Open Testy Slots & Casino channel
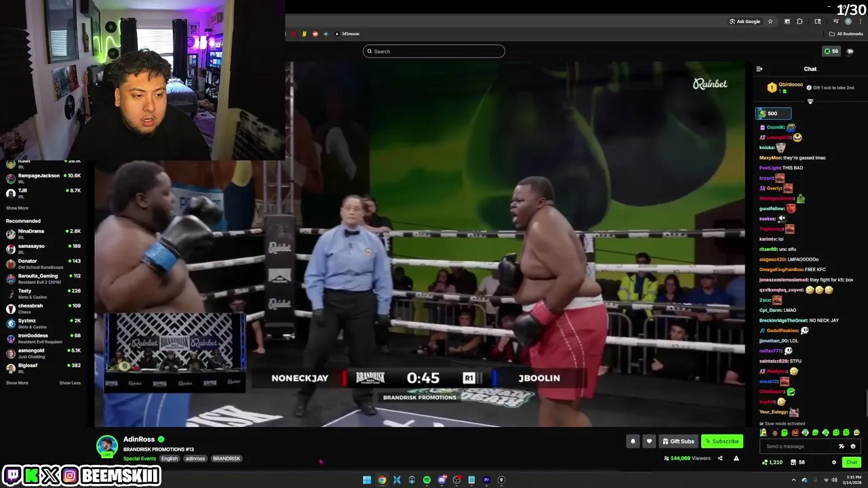The height and width of the screenshot is (488, 868). 43,293
